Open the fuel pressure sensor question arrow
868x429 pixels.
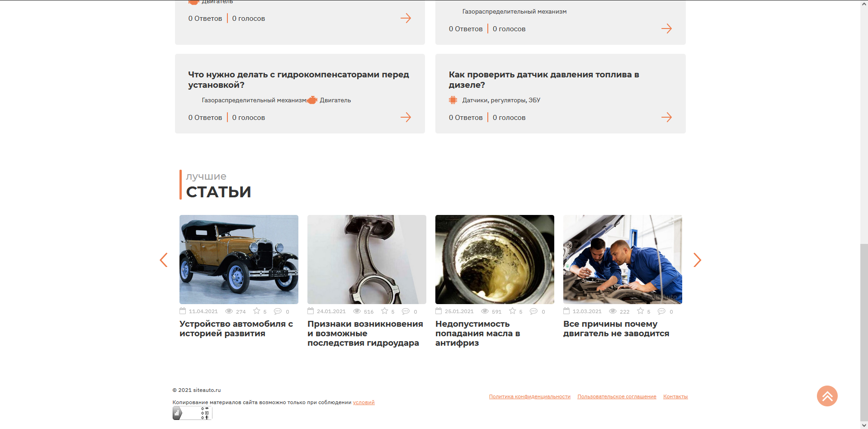(x=666, y=117)
